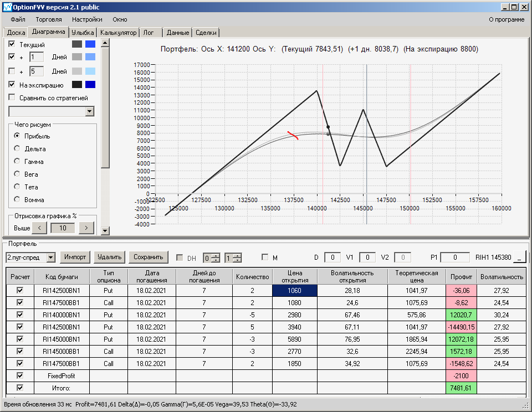Select the Дельта radio button
This screenshot has width=532, height=412.
17,148
